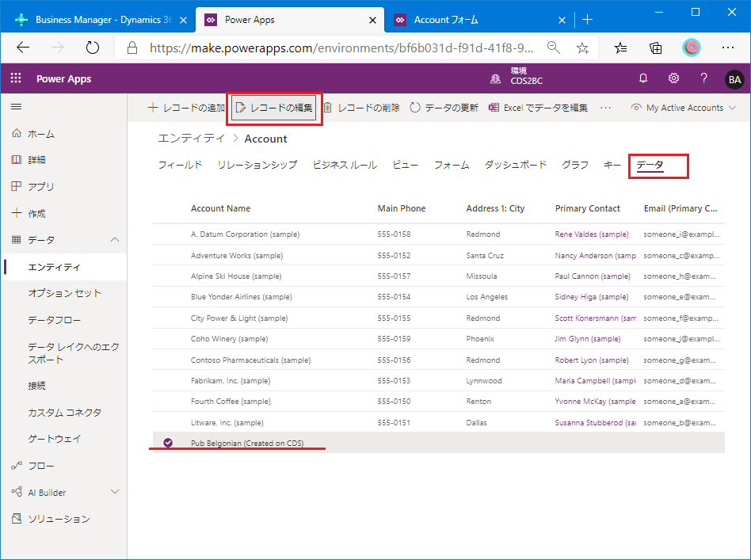The image size is (751, 560).
Task: Open データ レイクへのエクスポート
Action: pyautogui.click(x=74, y=353)
